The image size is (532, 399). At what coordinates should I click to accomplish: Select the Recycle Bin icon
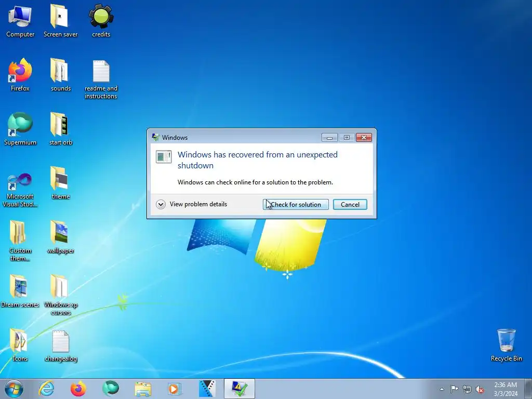(506, 345)
